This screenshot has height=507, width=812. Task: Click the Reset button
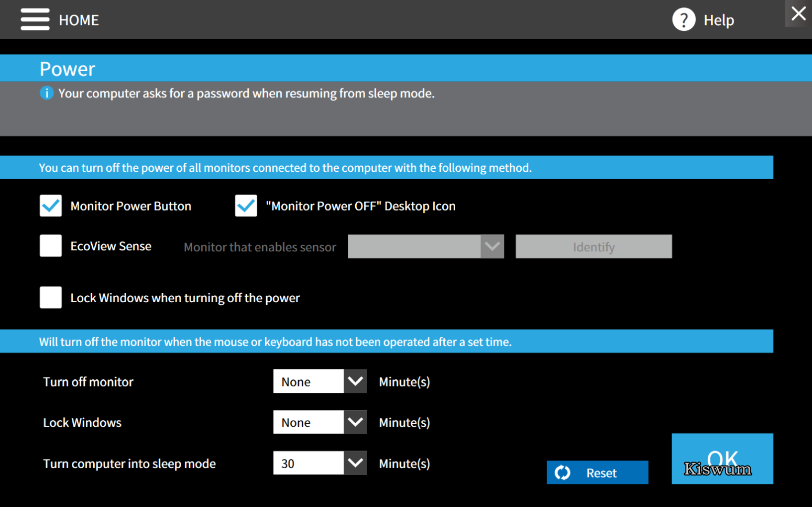[597, 472]
